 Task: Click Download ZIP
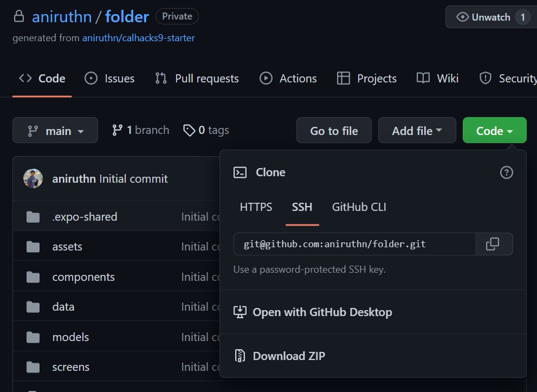coord(289,356)
